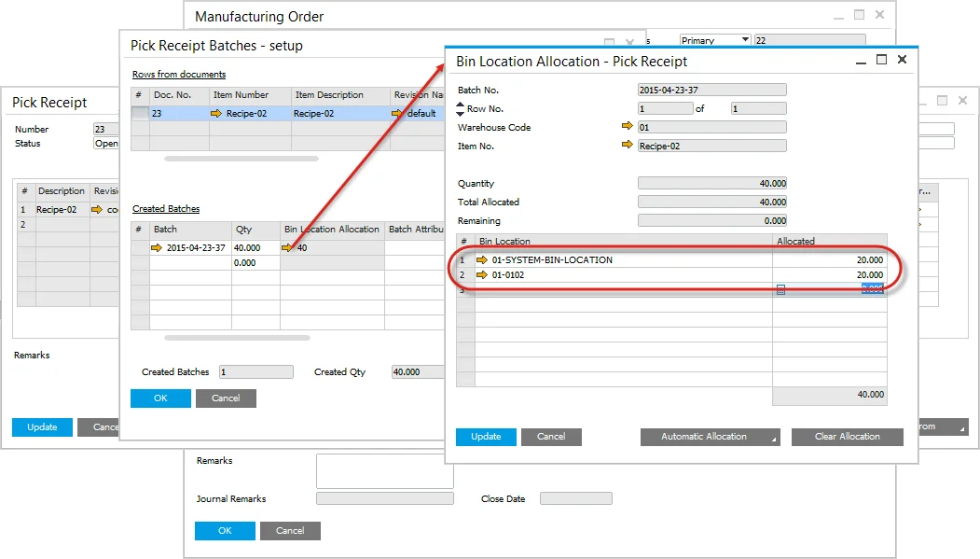Expand the Primary dropdown in Manufacturing Order
The height and width of the screenshot is (559, 980).
coord(744,40)
